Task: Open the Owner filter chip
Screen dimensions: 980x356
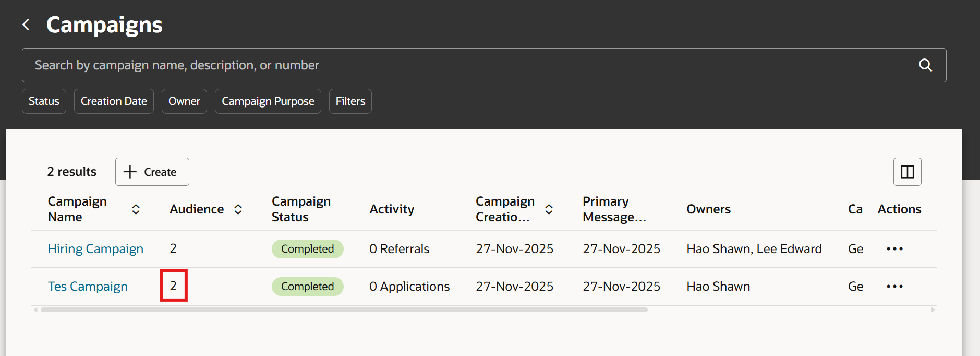Action: pyautogui.click(x=184, y=101)
